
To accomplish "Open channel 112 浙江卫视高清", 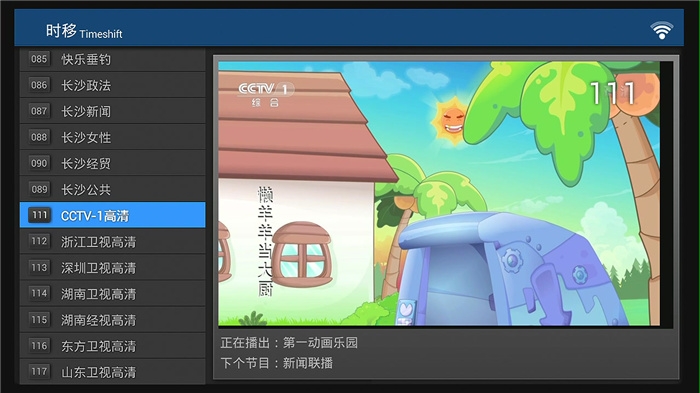I will [x=112, y=242].
